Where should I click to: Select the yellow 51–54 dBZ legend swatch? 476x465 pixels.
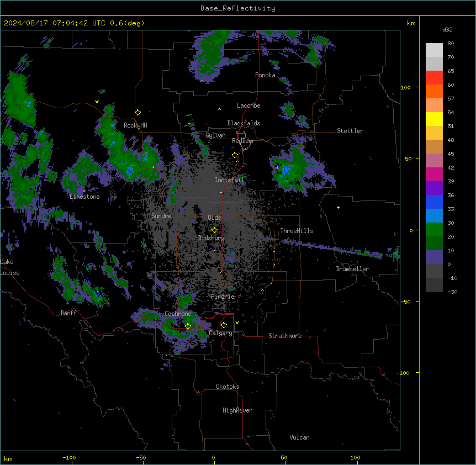(x=434, y=119)
